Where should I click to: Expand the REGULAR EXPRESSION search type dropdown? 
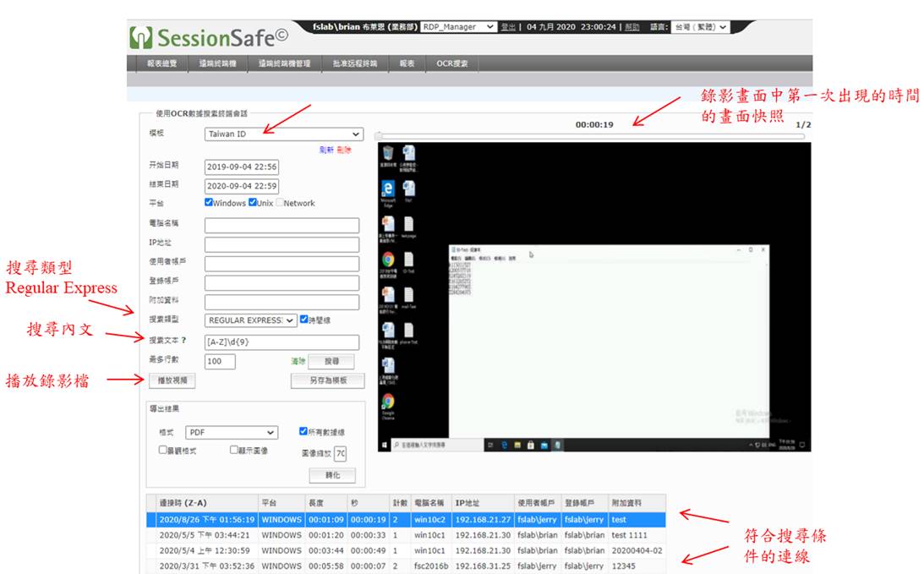point(250,320)
